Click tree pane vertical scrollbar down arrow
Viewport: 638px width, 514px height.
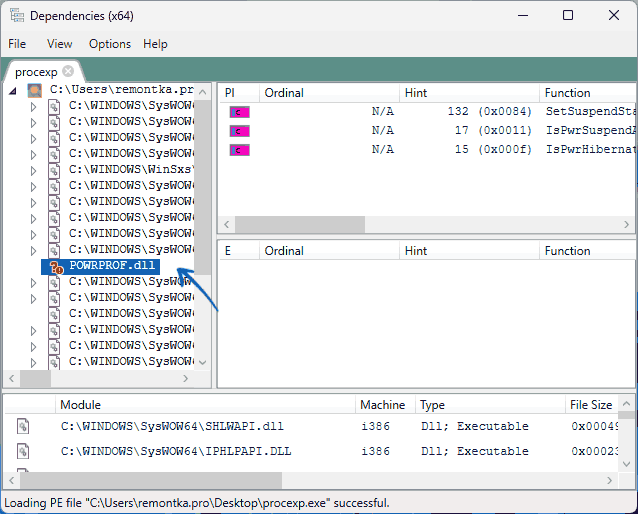202,362
